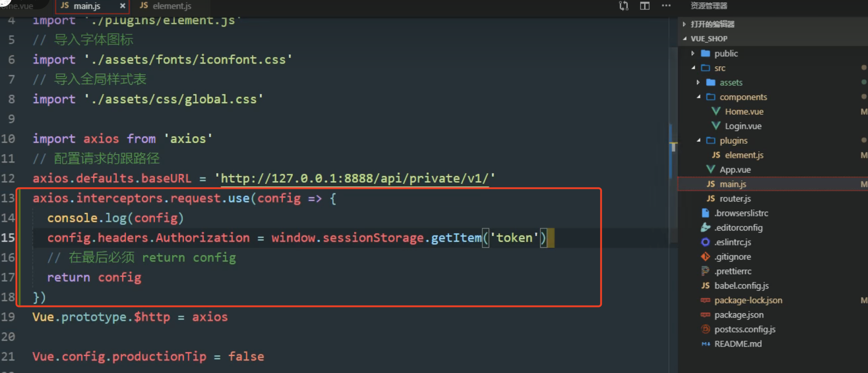The width and height of the screenshot is (868, 373).
Task: Collapse the components folder arrow
Action: (698, 97)
